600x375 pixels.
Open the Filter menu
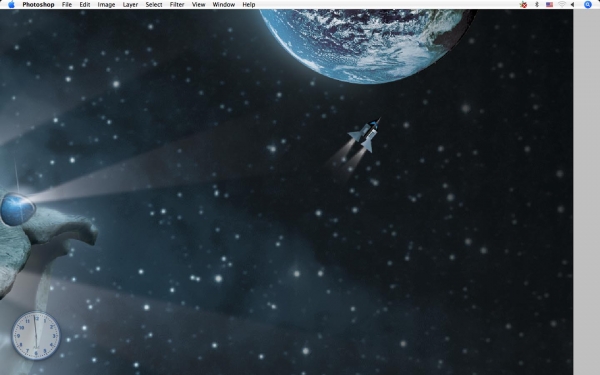(177, 5)
